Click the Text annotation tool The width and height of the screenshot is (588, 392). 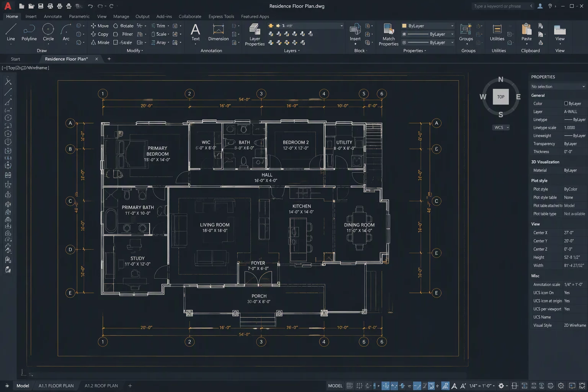coord(195,33)
